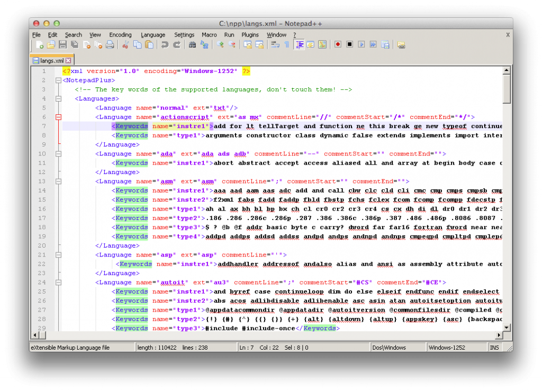Collapse the ada Language fold on line 10
The height and width of the screenshot is (392, 542).
click(x=58, y=154)
